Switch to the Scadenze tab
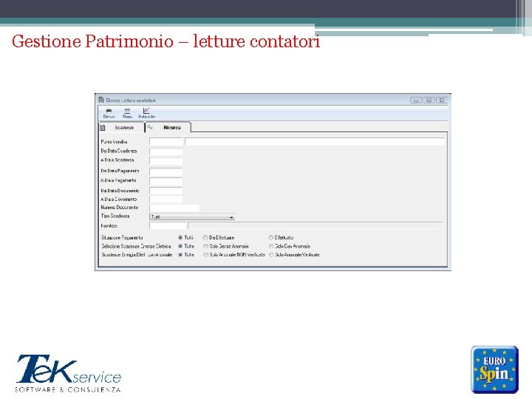532x399 pixels. pos(121,128)
